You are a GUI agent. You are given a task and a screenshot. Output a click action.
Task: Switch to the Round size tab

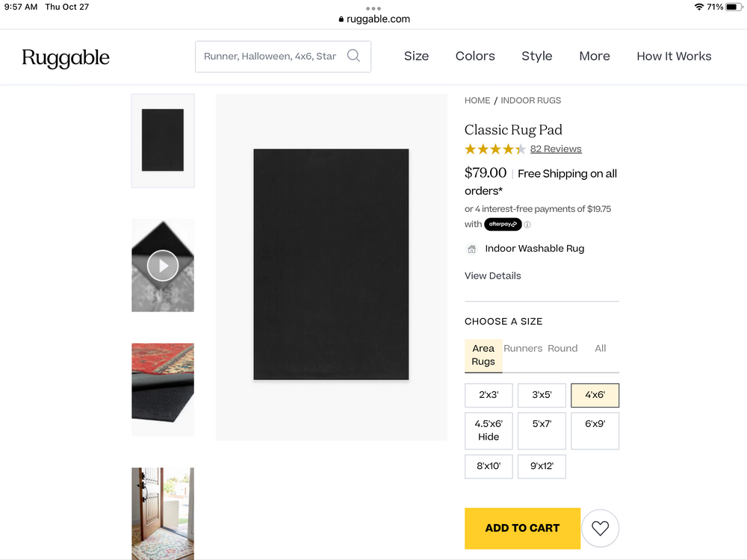(x=562, y=349)
